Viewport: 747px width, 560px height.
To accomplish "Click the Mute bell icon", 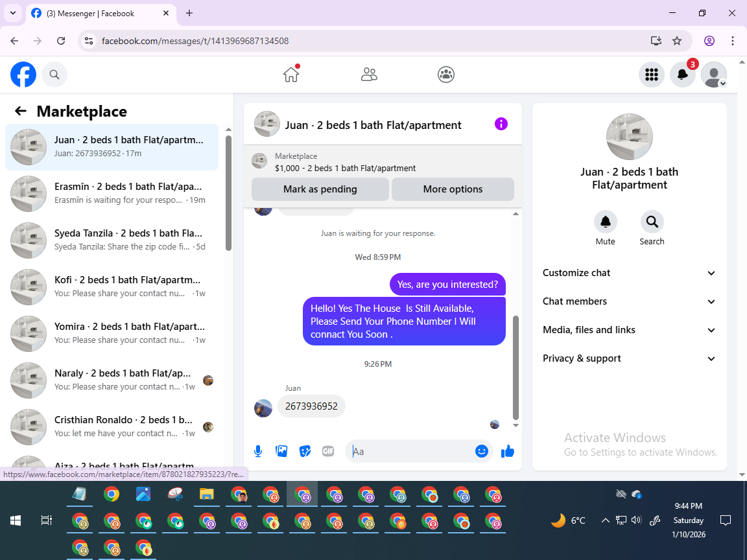I will point(605,222).
